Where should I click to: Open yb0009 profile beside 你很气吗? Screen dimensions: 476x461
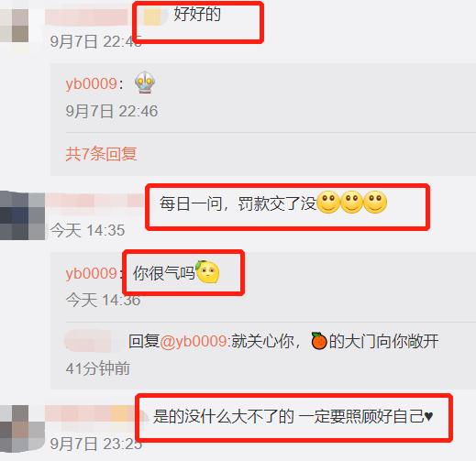[91, 273]
